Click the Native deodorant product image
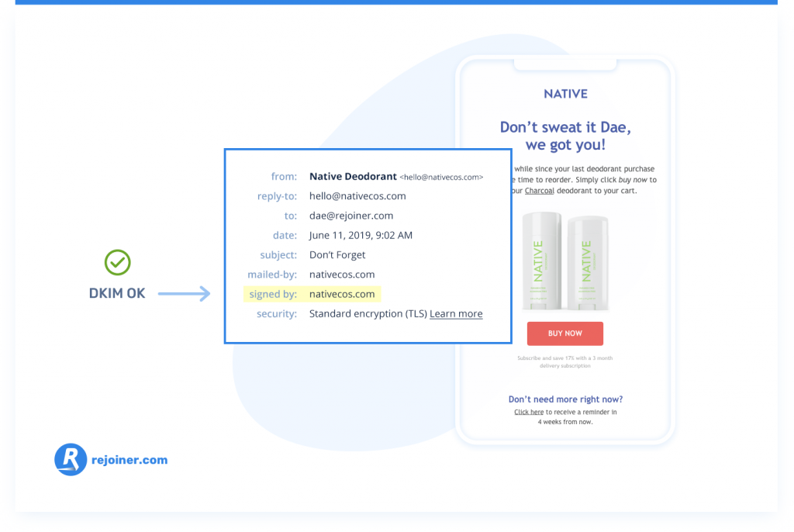Viewport: 794px width, 532px height. [x=565, y=261]
